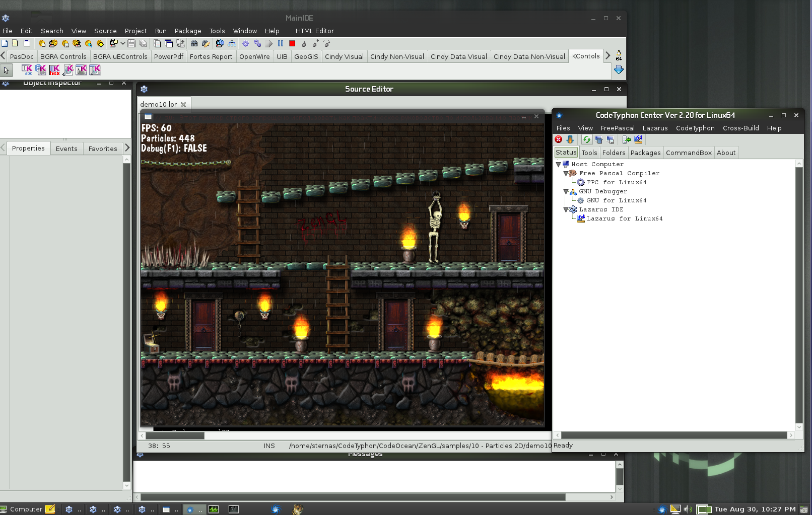Screen dimensions: 812x515
Task: Open the Cross-Build menu in CodeTyphon Center
Action: (740, 128)
